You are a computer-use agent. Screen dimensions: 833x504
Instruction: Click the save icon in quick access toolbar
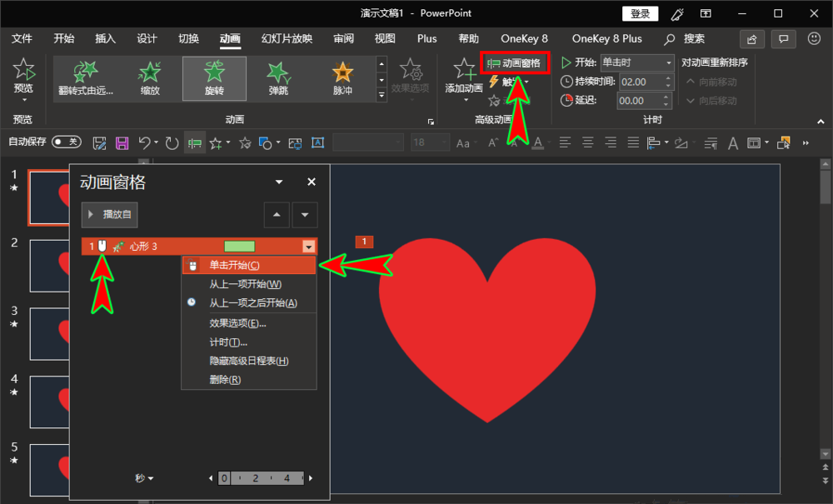[x=122, y=142]
